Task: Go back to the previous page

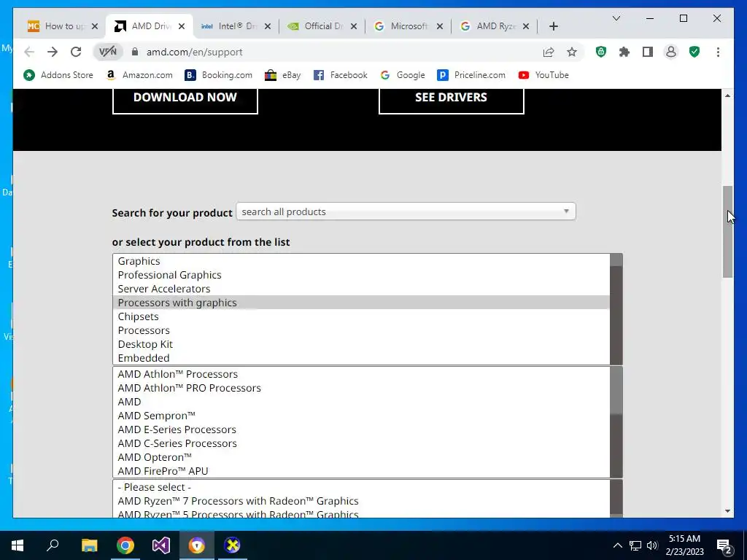Action: (29, 52)
